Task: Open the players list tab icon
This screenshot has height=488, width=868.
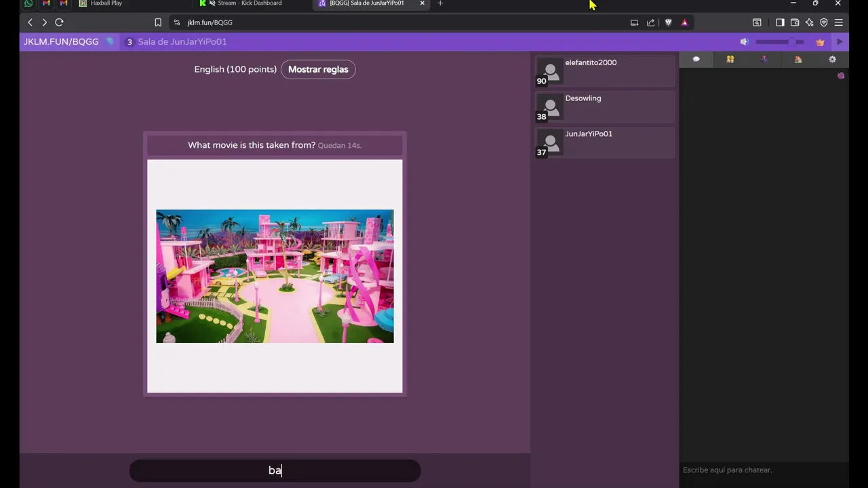Action: [730, 60]
